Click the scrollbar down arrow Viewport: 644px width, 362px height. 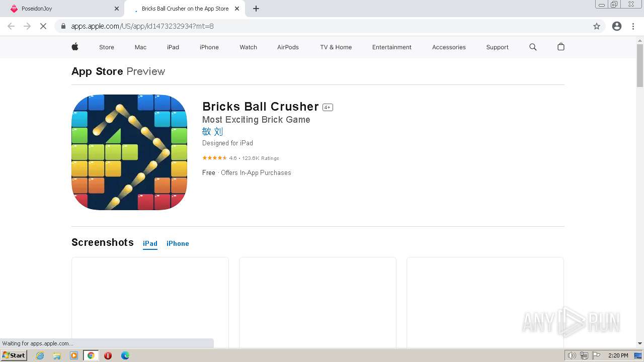tap(640, 343)
